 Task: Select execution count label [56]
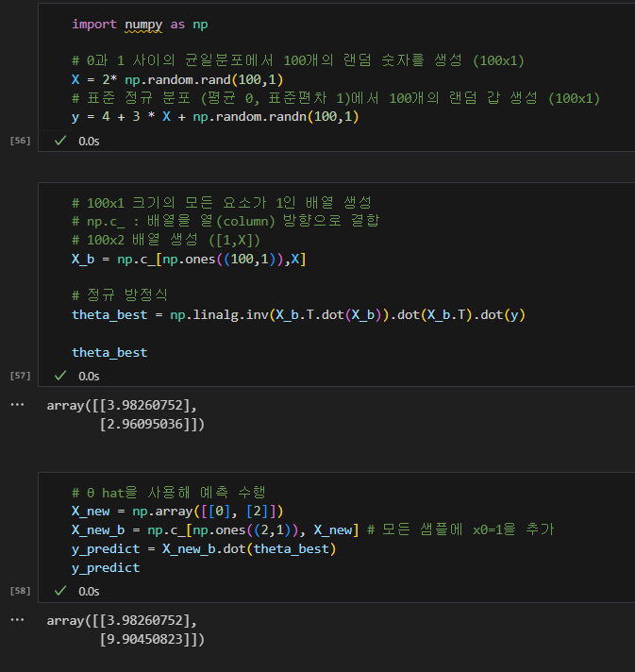click(x=21, y=141)
